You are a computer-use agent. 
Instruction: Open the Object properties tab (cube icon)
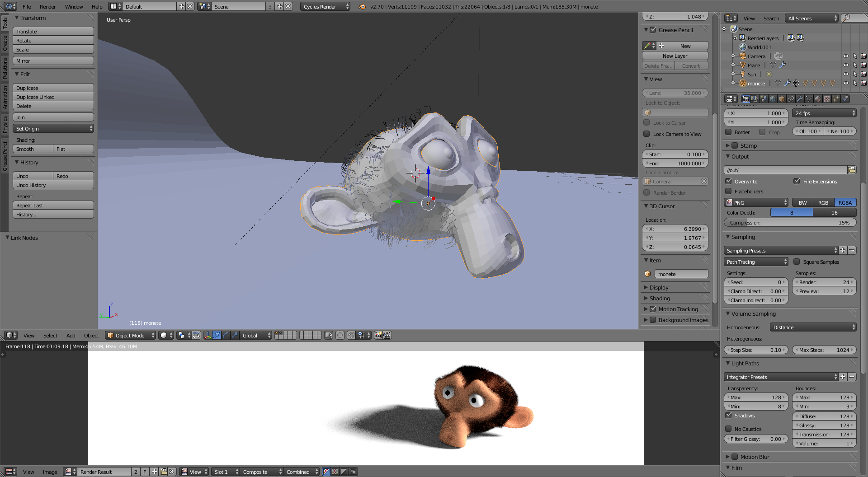[x=782, y=99]
